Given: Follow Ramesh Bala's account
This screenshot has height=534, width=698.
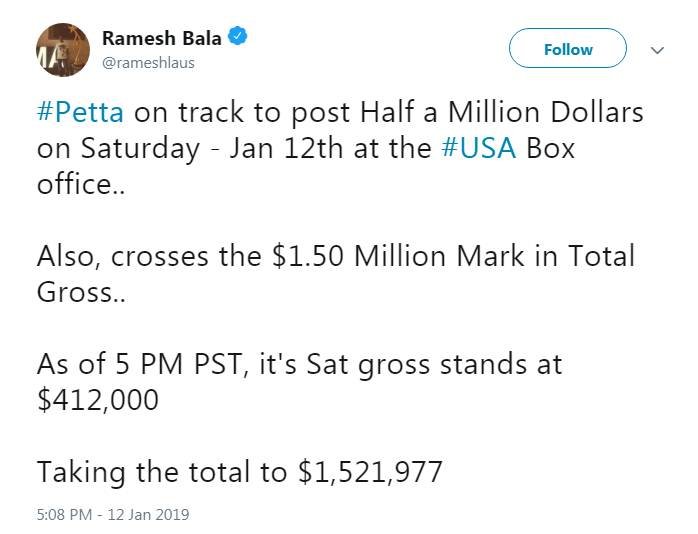Looking at the screenshot, I should coord(568,48).
